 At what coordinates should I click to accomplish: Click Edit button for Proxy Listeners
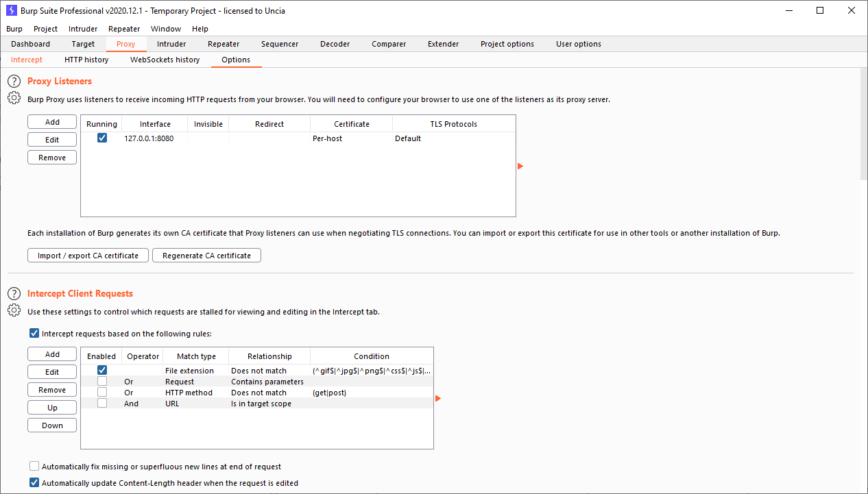pos(52,140)
